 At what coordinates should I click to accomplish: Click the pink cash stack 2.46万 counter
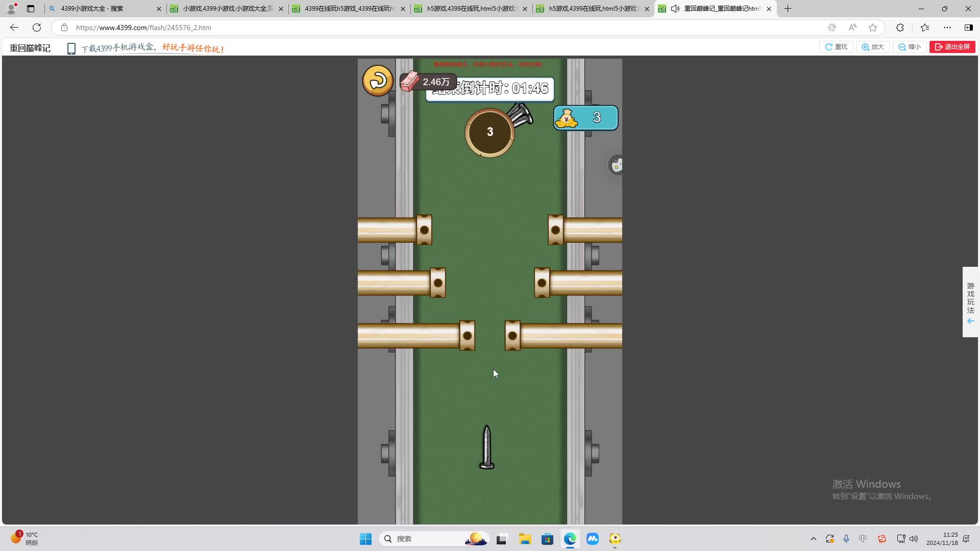(428, 82)
